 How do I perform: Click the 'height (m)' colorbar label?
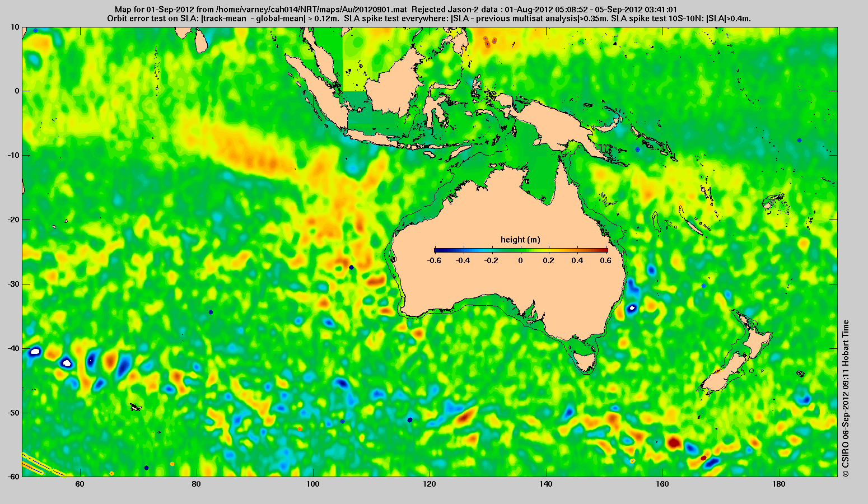tap(520, 240)
